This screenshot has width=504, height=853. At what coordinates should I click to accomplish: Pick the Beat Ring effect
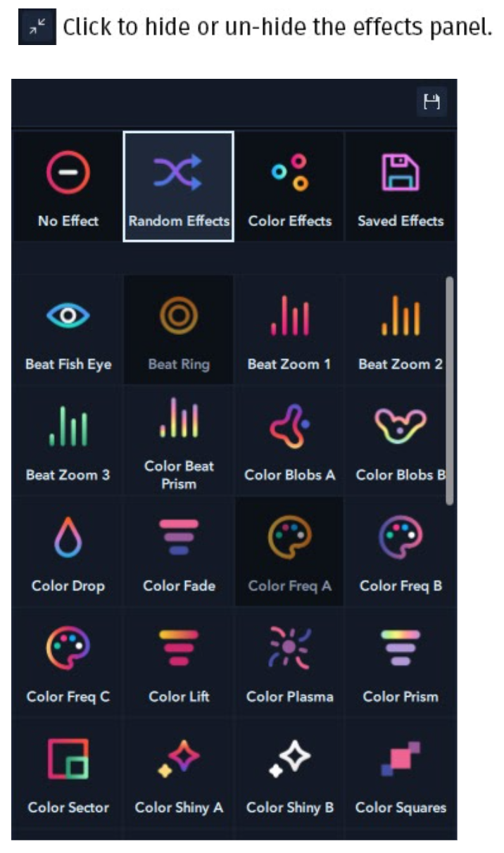tap(179, 330)
